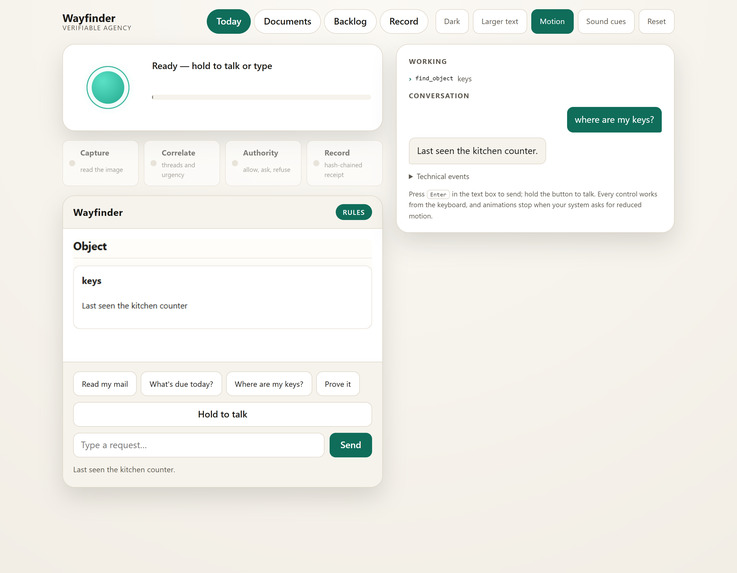Switch to the Today tab
The height and width of the screenshot is (573, 737).
pos(228,22)
